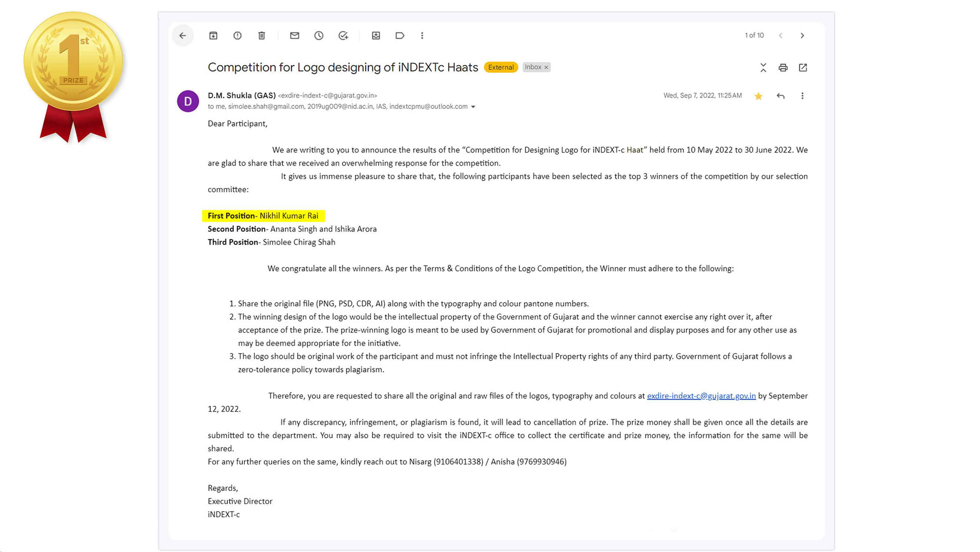
Task: Snooze the email with clock icon
Action: [319, 35]
